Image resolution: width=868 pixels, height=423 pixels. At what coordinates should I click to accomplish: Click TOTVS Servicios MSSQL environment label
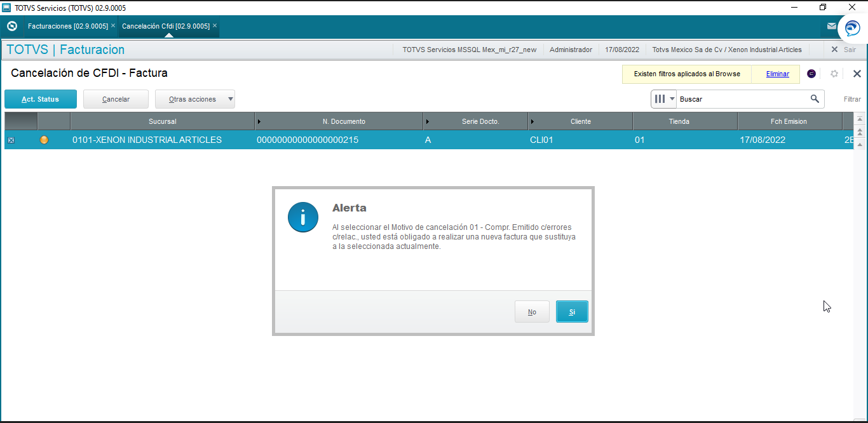click(469, 50)
